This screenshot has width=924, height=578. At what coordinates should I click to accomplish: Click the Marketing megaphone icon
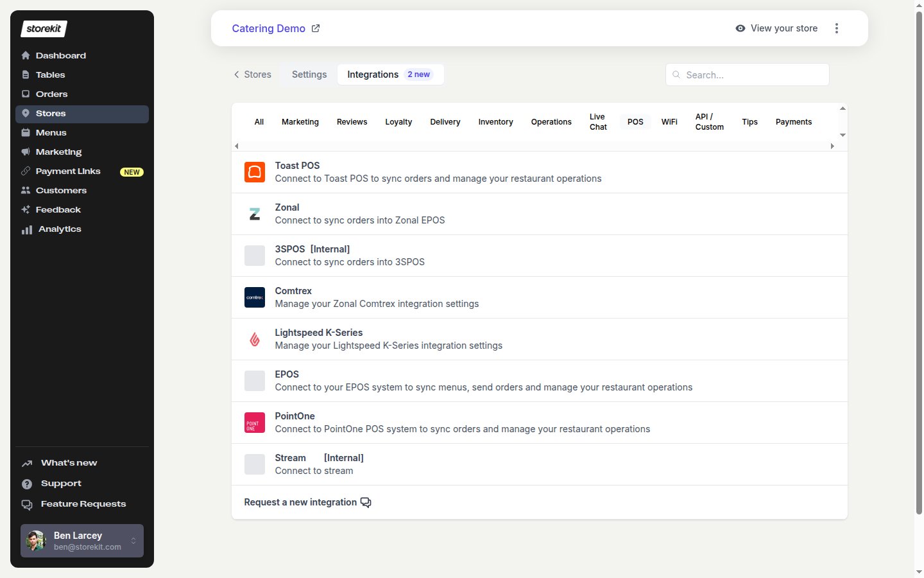(x=26, y=152)
